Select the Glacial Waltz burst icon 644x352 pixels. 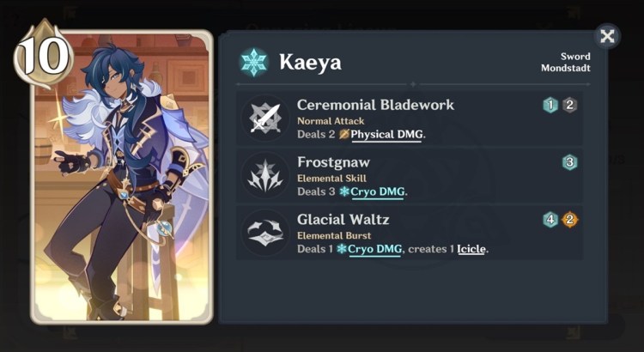click(x=265, y=233)
